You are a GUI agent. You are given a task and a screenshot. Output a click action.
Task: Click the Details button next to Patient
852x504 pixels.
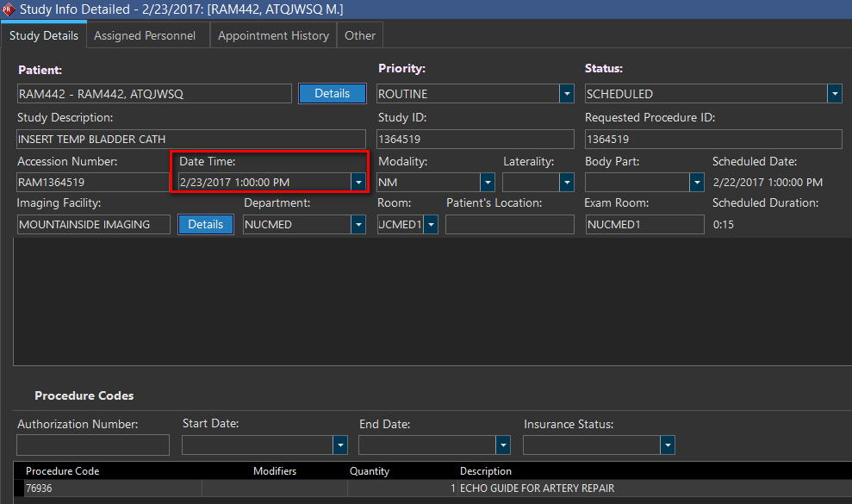332,94
